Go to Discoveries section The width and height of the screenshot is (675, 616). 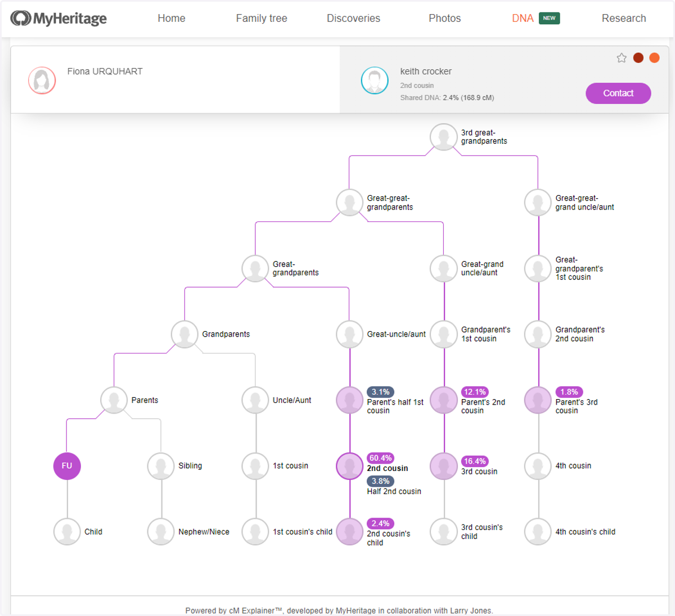pos(353,19)
